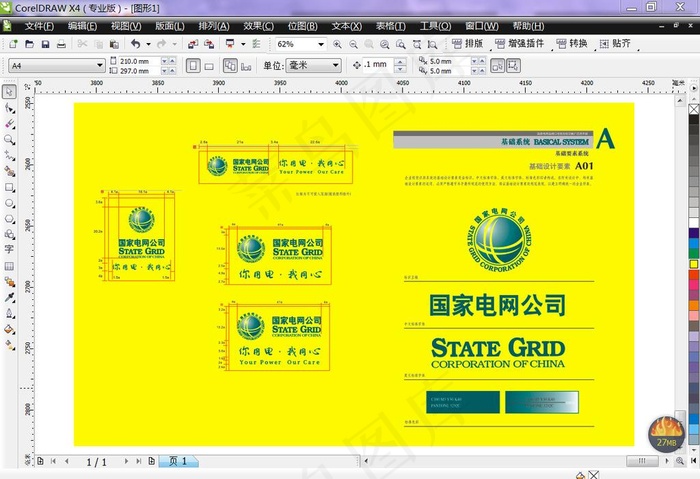Click the 排版 plugin button
Viewport: 700px width, 479px height.
[467, 43]
